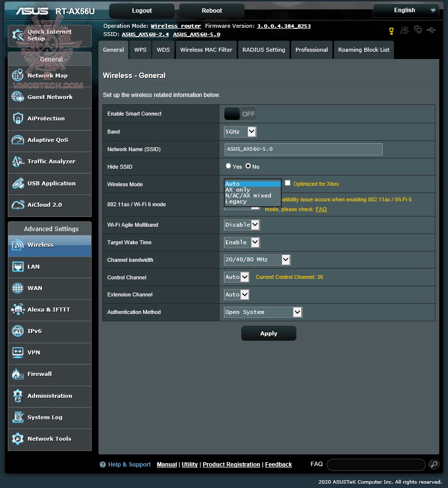Click the VPN monitor icon
The image size is (448, 488).
[18, 352]
